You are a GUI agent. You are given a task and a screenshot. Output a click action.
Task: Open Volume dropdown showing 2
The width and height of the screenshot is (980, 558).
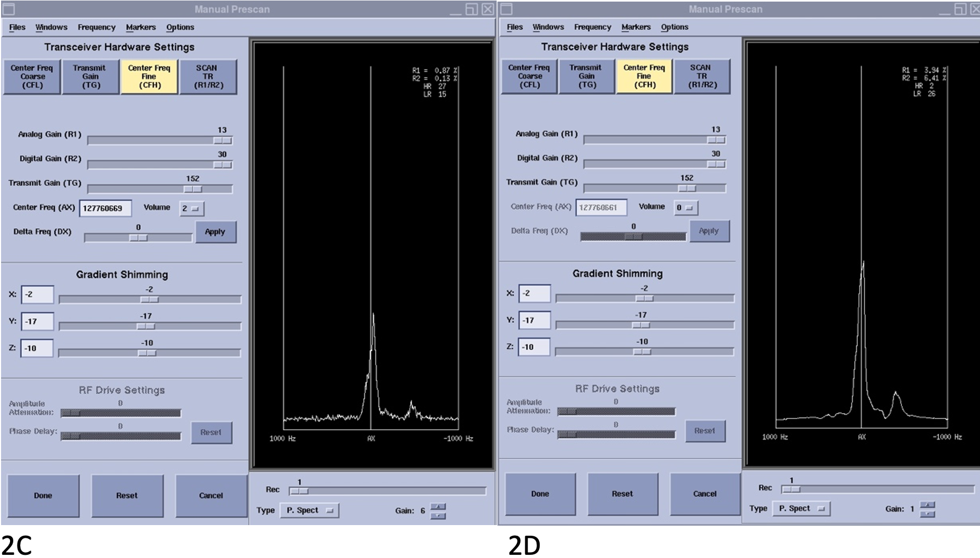191,209
